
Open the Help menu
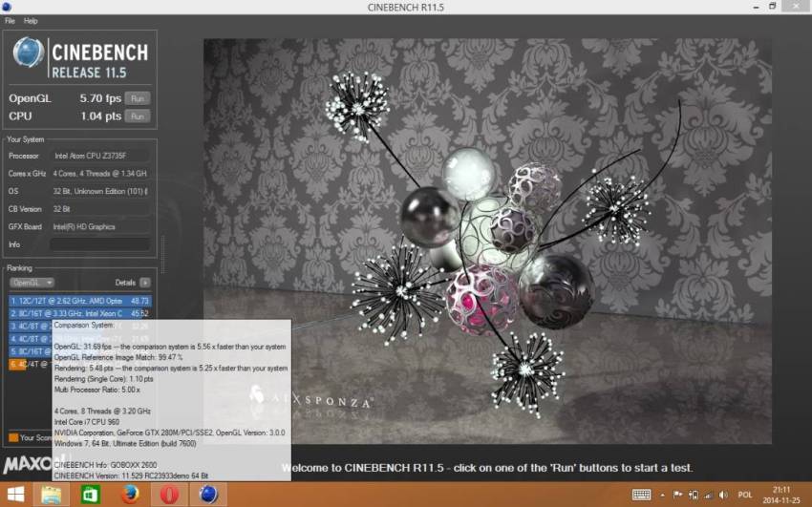click(x=31, y=21)
